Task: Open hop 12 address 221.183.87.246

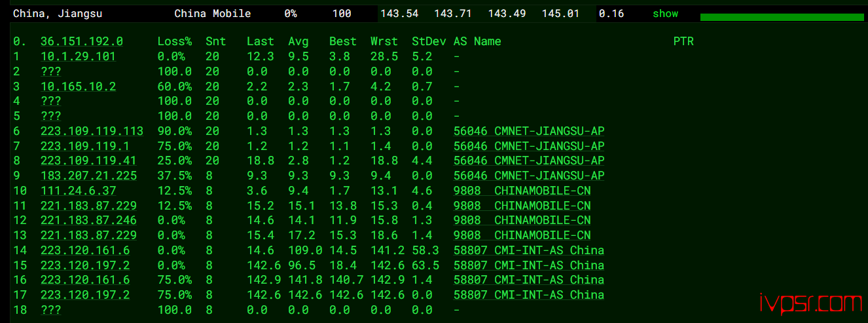Action: (x=88, y=220)
